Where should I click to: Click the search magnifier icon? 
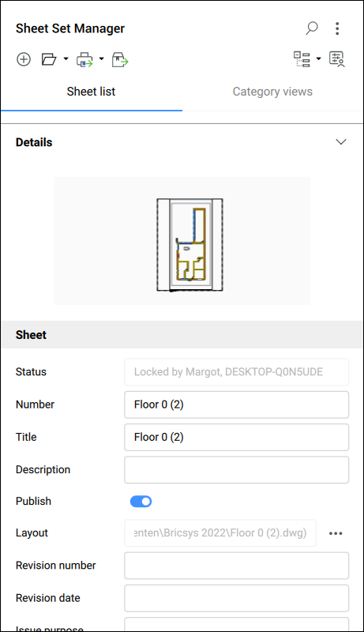coord(312,28)
